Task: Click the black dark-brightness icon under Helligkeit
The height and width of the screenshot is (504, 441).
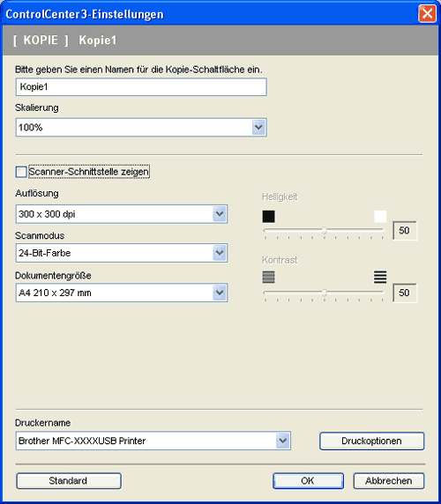Action: (x=268, y=217)
